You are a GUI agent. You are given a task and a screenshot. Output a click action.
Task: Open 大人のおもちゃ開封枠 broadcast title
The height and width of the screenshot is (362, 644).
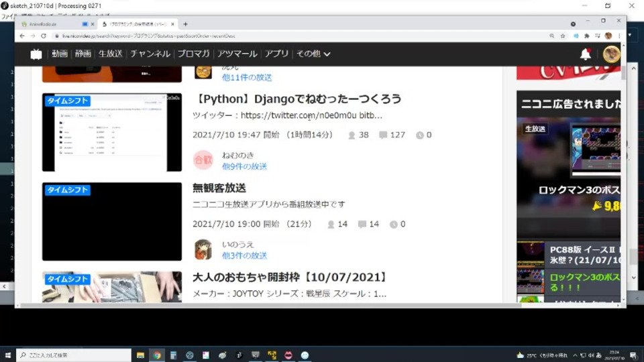coord(290,278)
